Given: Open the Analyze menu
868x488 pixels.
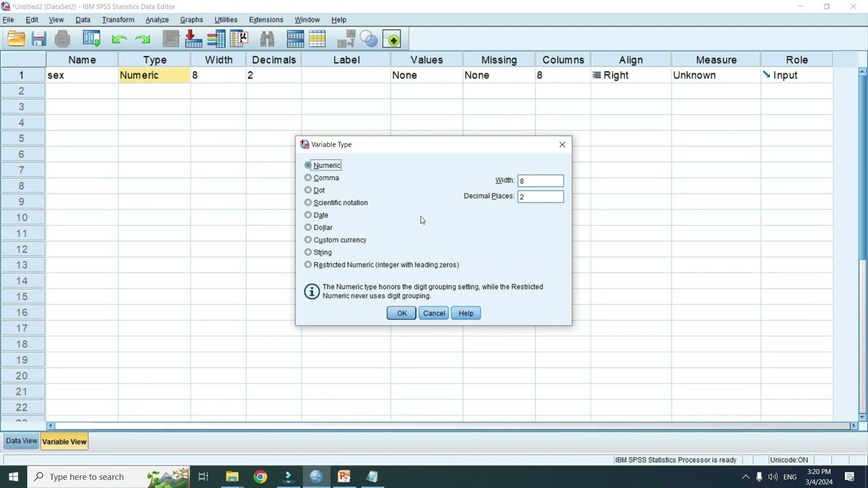Looking at the screenshot, I should [x=157, y=20].
